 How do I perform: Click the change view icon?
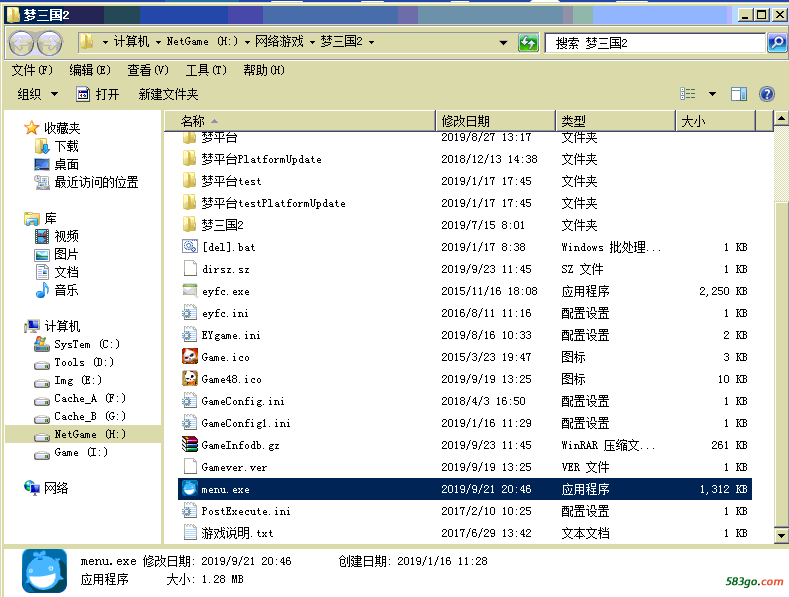tap(687, 94)
